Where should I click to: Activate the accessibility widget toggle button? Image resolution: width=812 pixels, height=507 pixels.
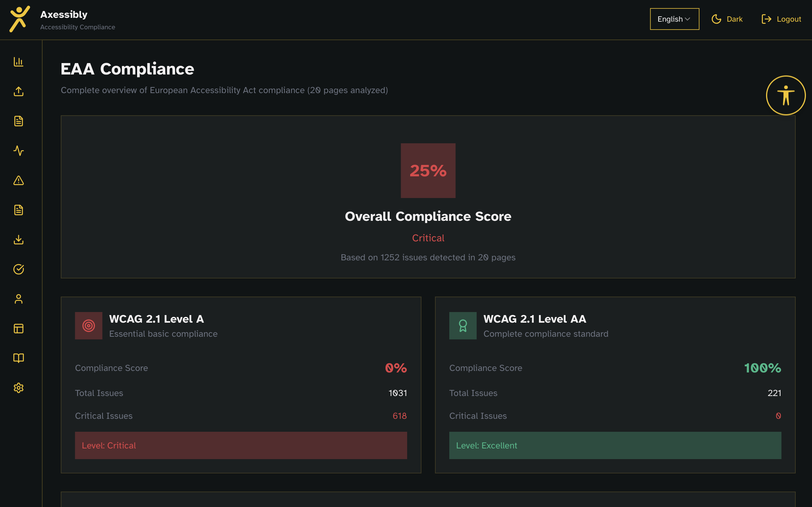[785, 95]
